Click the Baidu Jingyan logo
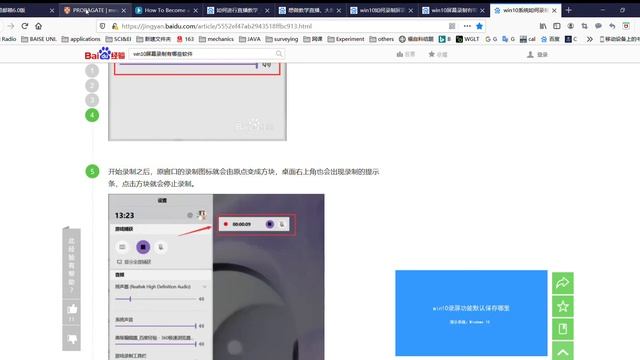The height and width of the screenshot is (360, 640). point(104,54)
